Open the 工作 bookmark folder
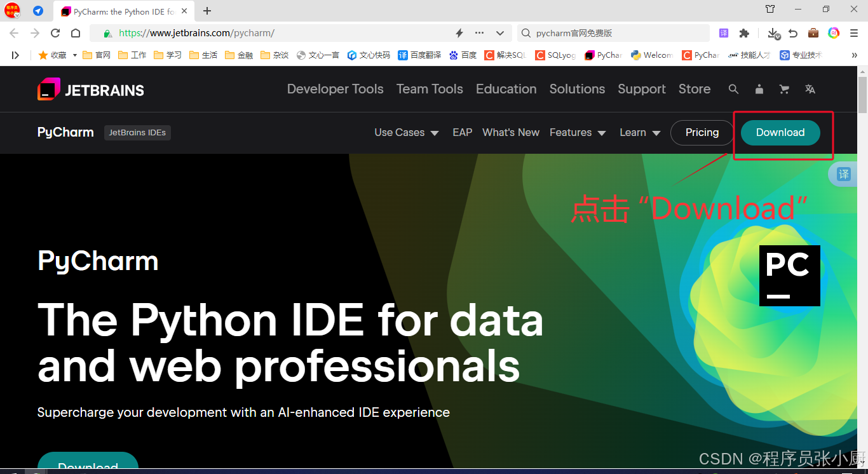The image size is (868, 474). tap(132, 55)
